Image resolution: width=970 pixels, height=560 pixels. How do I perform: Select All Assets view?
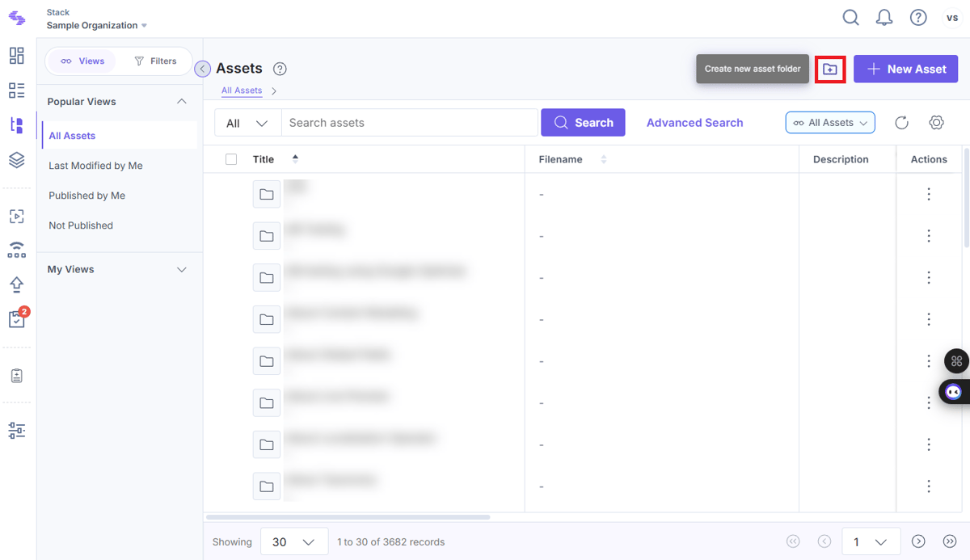[x=119, y=136]
